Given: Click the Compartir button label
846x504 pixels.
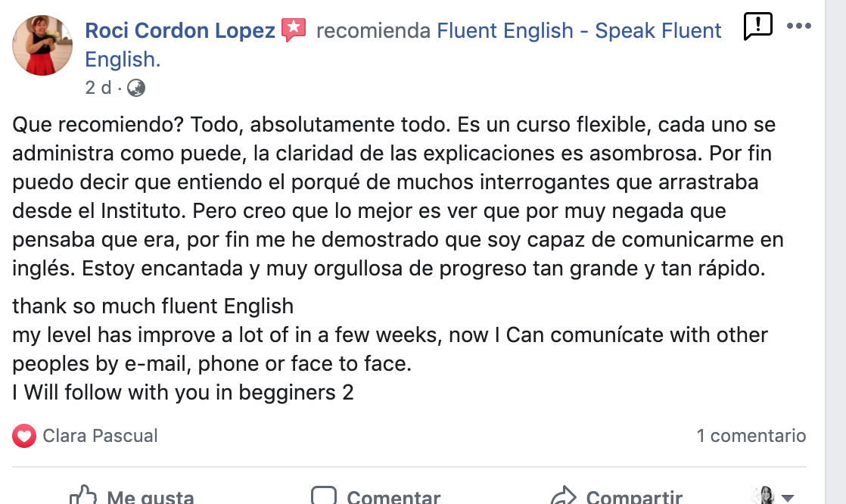Looking at the screenshot, I should pyautogui.click(x=634, y=496).
